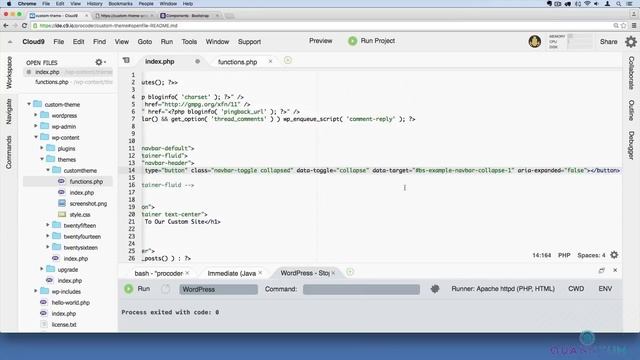Expand the wp-includes folder

coord(36,291)
